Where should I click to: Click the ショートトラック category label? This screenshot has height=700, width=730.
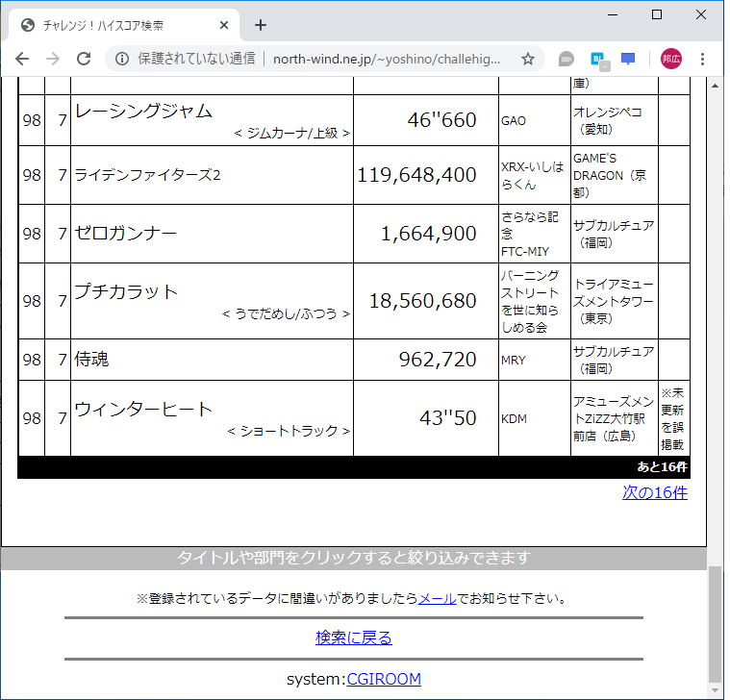click(289, 431)
